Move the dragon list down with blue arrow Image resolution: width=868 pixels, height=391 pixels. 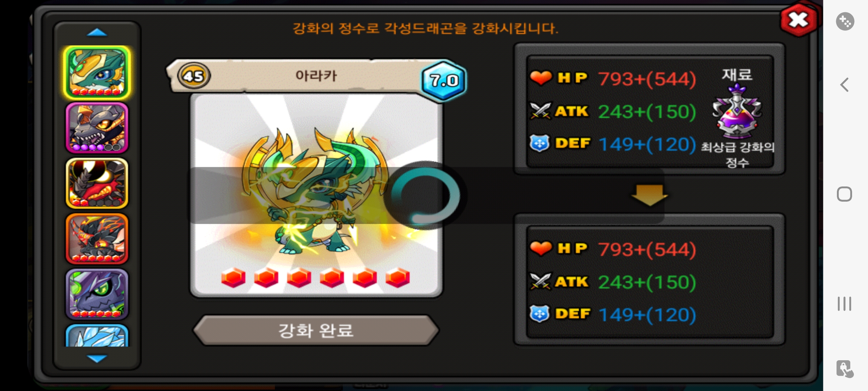pyautogui.click(x=97, y=358)
